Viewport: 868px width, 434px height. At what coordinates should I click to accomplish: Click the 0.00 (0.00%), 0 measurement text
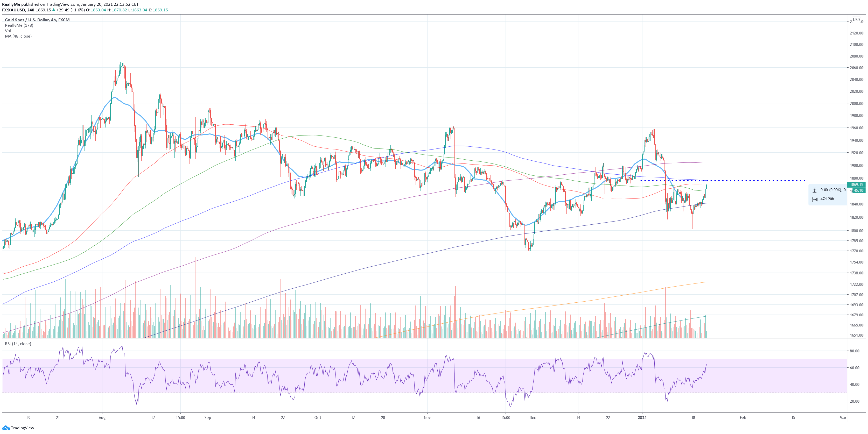833,190
